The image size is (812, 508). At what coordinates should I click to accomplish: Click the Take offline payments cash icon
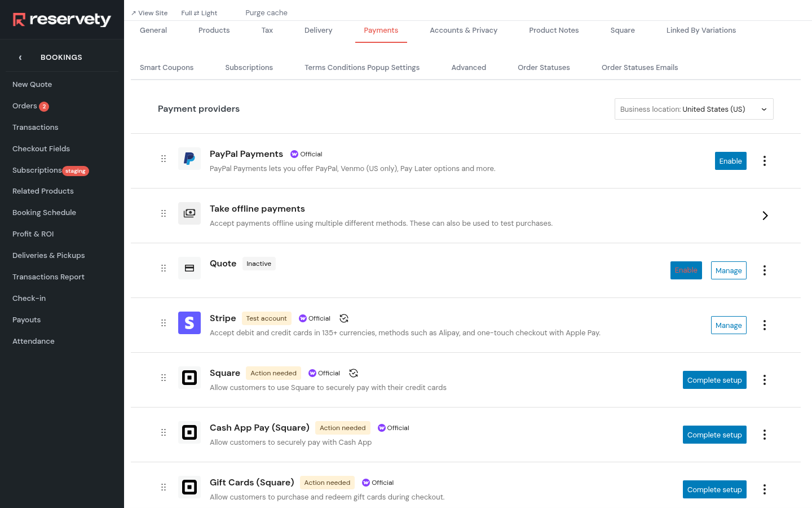click(x=189, y=213)
